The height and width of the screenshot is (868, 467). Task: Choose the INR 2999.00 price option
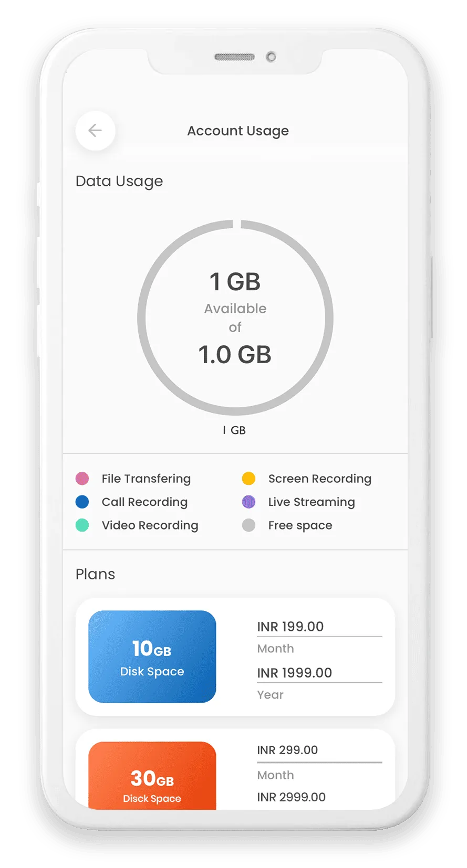point(292,797)
